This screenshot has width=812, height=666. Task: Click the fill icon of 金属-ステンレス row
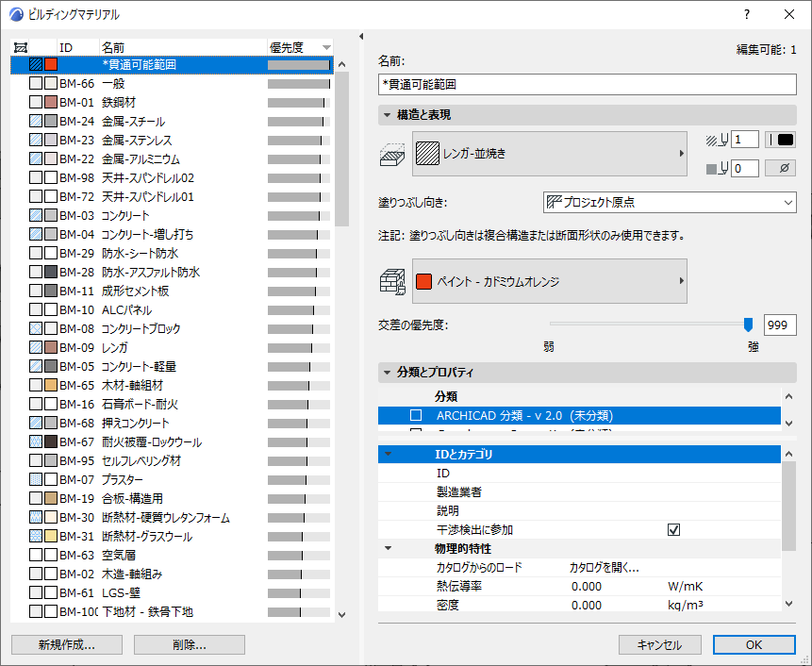point(36,140)
